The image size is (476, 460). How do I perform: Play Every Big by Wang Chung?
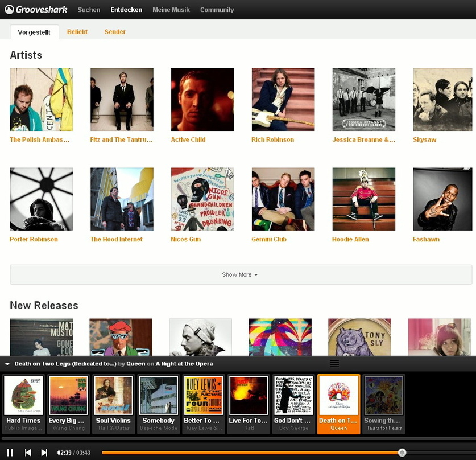[x=68, y=404]
